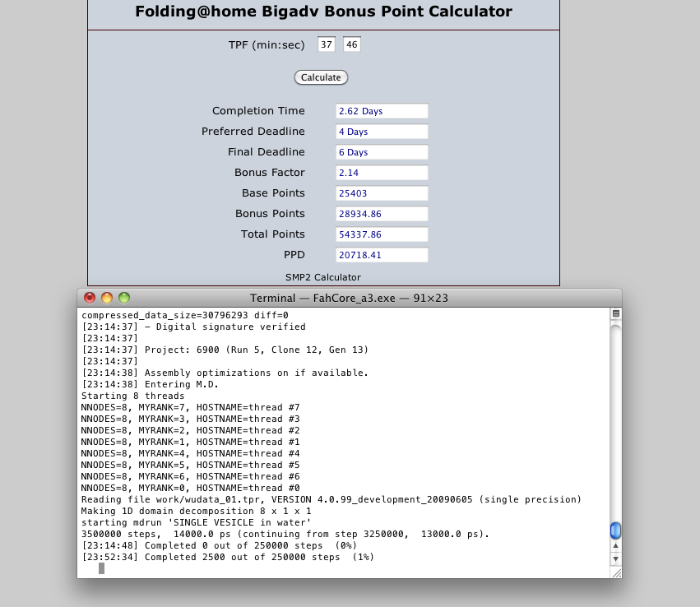Click the Terminal window resize grip
Viewport: 700px width, 607px height.
[x=617, y=573]
